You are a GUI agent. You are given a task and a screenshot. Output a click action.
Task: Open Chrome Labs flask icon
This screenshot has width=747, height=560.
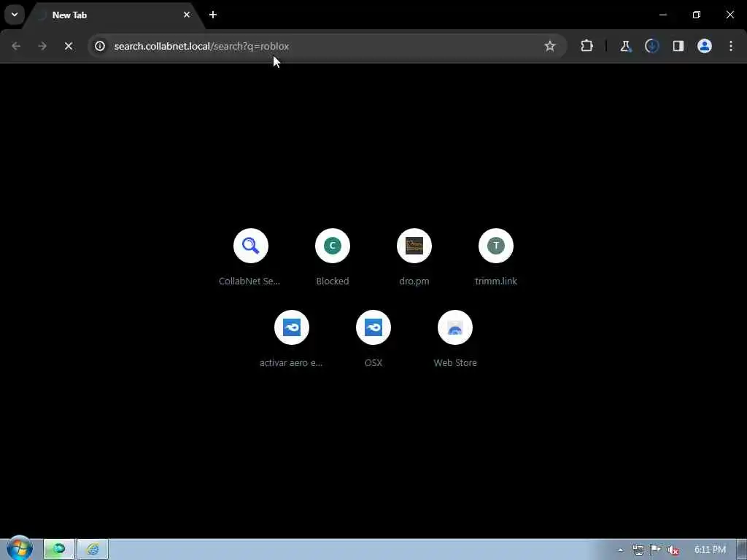tap(625, 46)
